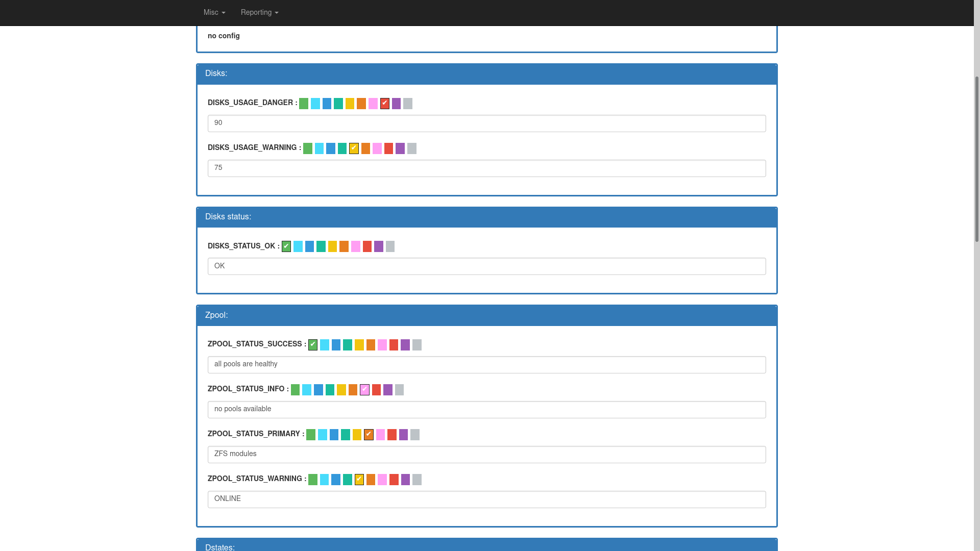
Task: Toggle the yellow checkmark for ZPOOL_STATUS_WARNING
Action: tap(359, 479)
